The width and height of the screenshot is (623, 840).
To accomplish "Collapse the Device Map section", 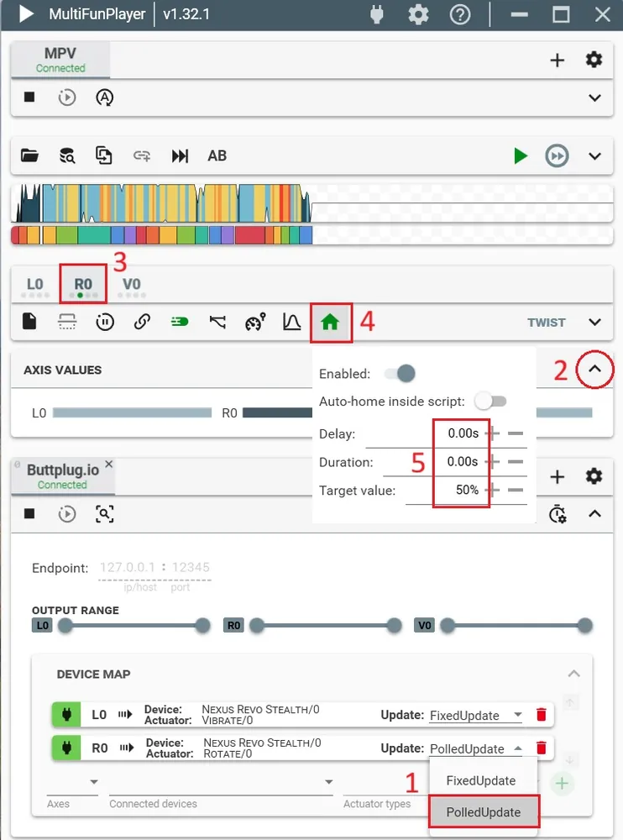I will (x=573, y=674).
